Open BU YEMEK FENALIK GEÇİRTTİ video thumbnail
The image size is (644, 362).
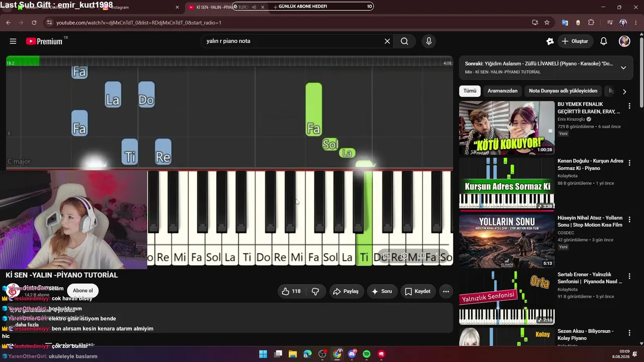tap(507, 128)
